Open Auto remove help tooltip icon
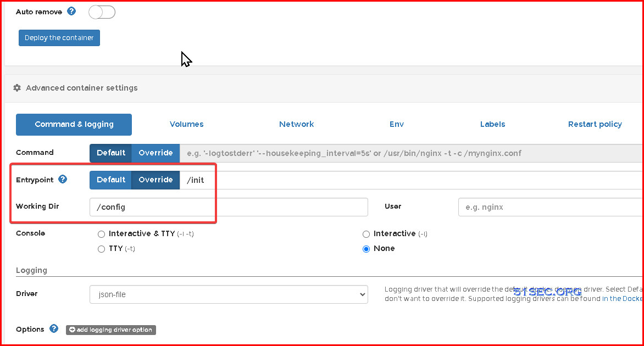This screenshot has width=644, height=346. coord(71,12)
